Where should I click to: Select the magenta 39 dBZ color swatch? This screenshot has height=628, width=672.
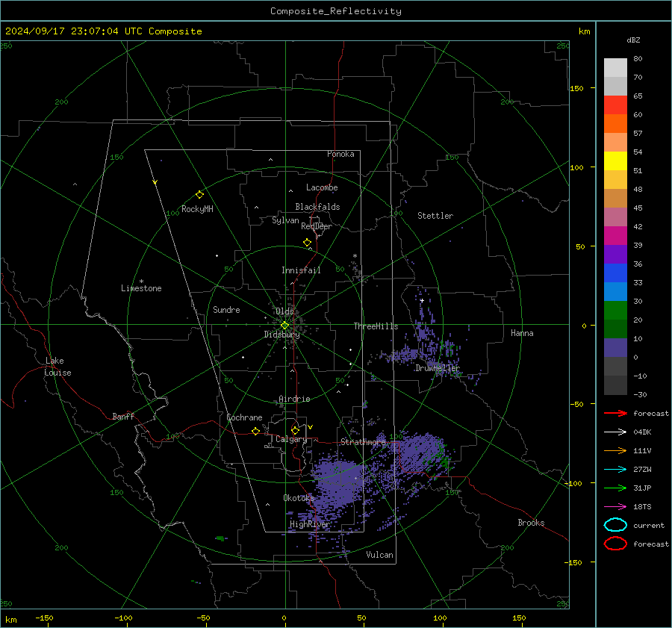point(615,236)
